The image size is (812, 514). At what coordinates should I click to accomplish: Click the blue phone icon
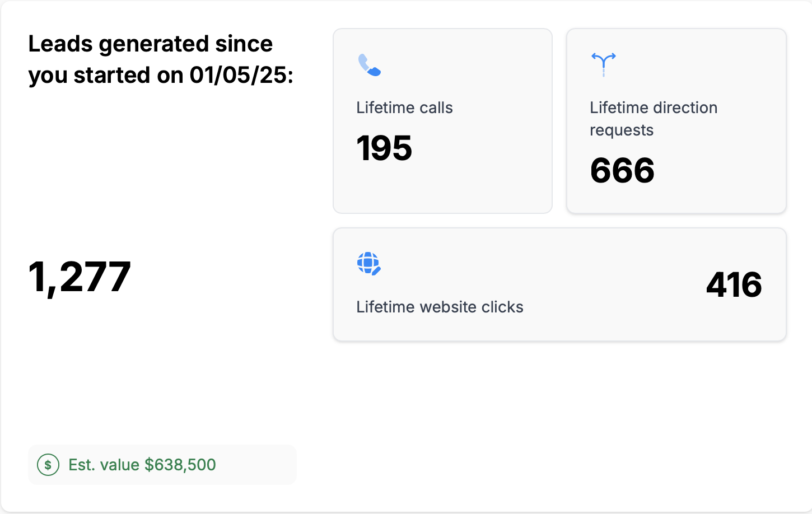click(x=369, y=64)
